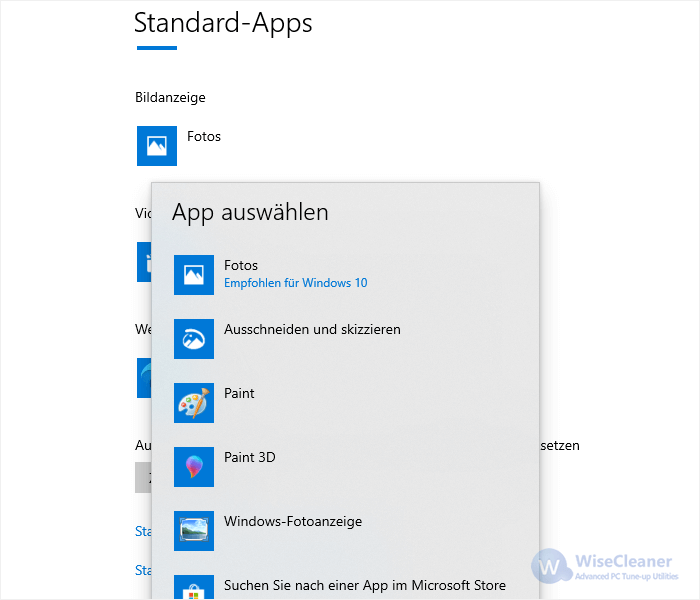
Task: Click the lower blue link left of popup
Action: pyautogui.click(x=142, y=570)
